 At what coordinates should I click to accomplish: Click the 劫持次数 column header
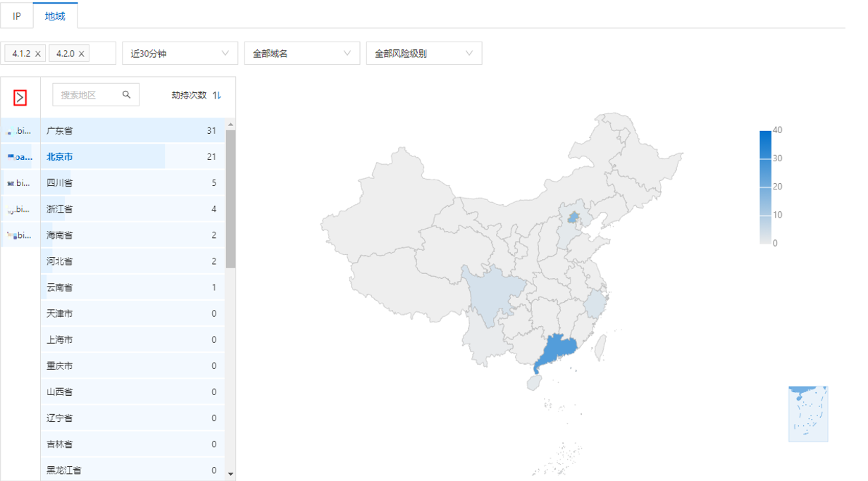pyautogui.click(x=189, y=95)
